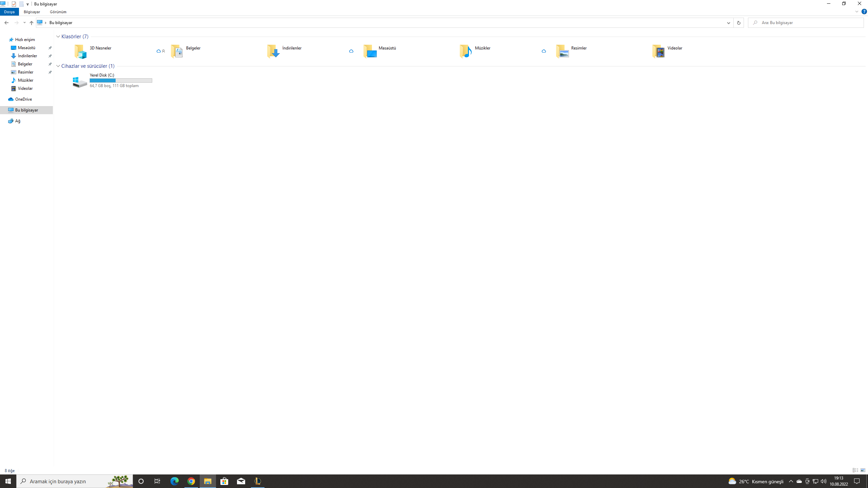Click the C: drive usage bar
Viewport: 868px width, 488px height.
pyautogui.click(x=121, y=81)
